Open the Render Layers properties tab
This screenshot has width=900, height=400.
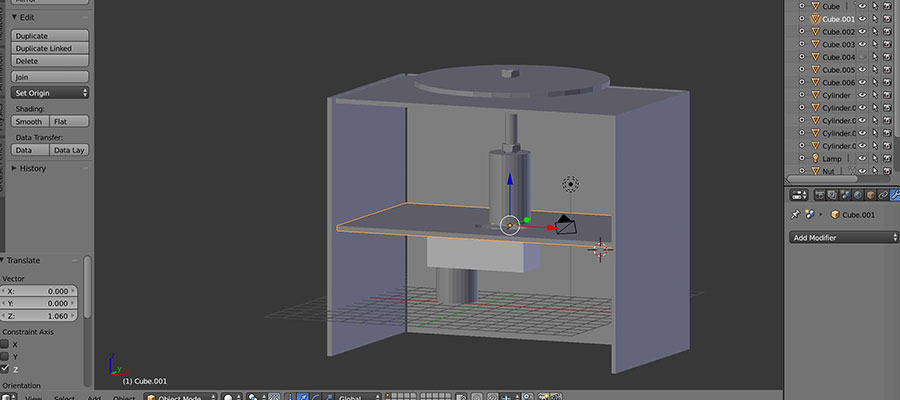click(x=832, y=195)
